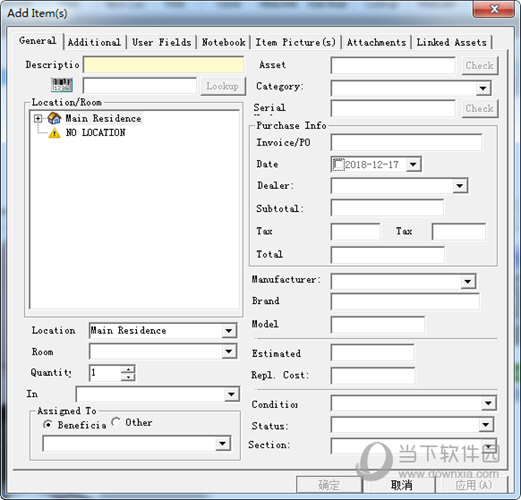The width and height of the screenshot is (521, 500).
Task: Select the Main Residence house icon
Action: (54, 118)
